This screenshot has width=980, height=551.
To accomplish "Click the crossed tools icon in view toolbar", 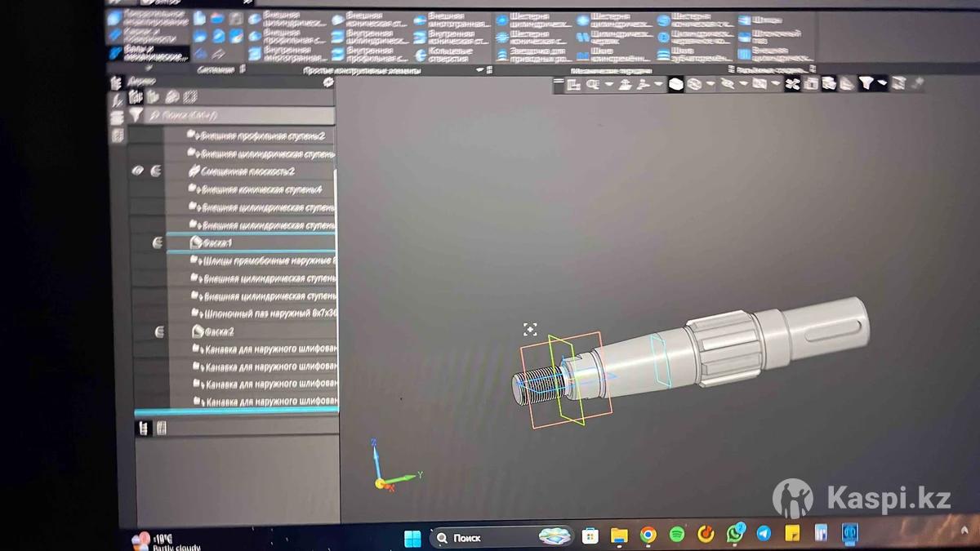I will coord(791,83).
